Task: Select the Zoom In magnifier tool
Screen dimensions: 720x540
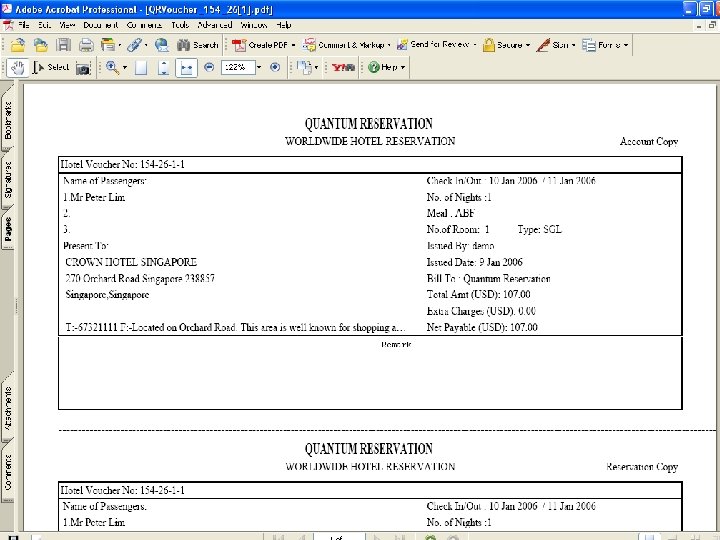Action: 112,68
